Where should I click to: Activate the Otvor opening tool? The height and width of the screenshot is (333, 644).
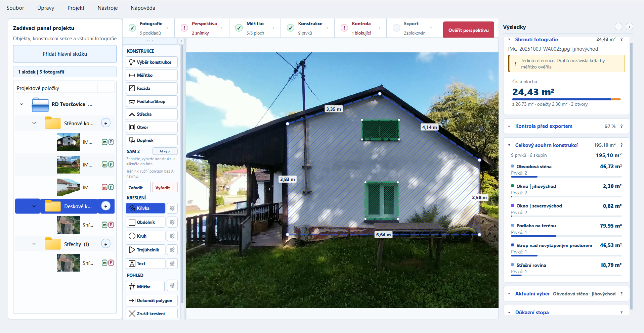pyautogui.click(x=152, y=127)
